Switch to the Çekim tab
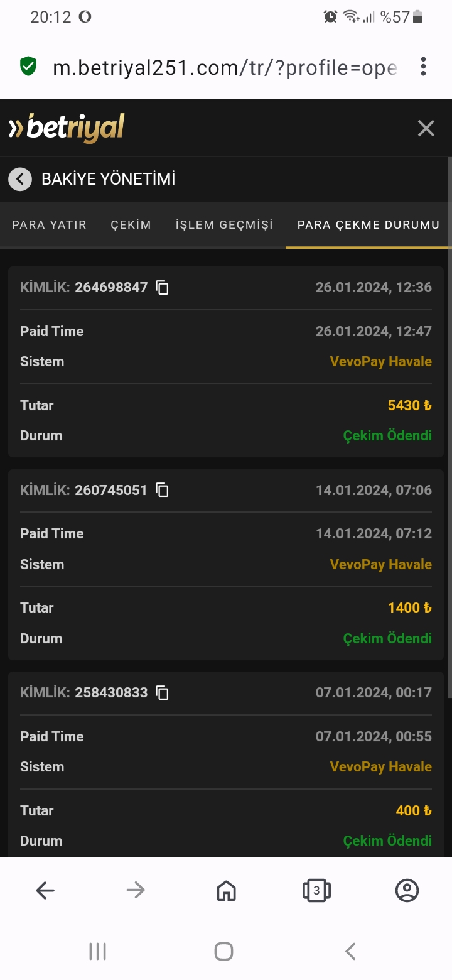This screenshot has width=452, height=980. point(131,225)
